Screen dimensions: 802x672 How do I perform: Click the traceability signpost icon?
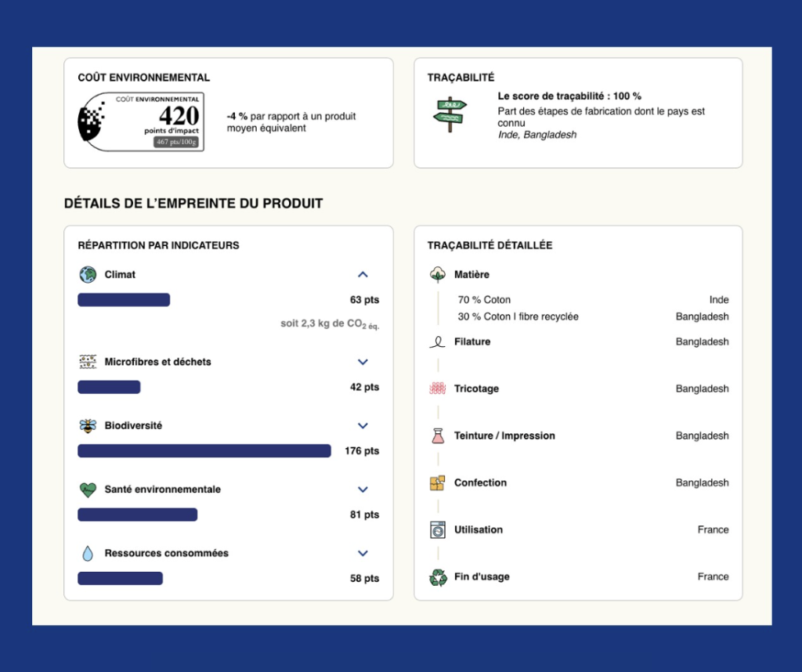click(x=450, y=114)
